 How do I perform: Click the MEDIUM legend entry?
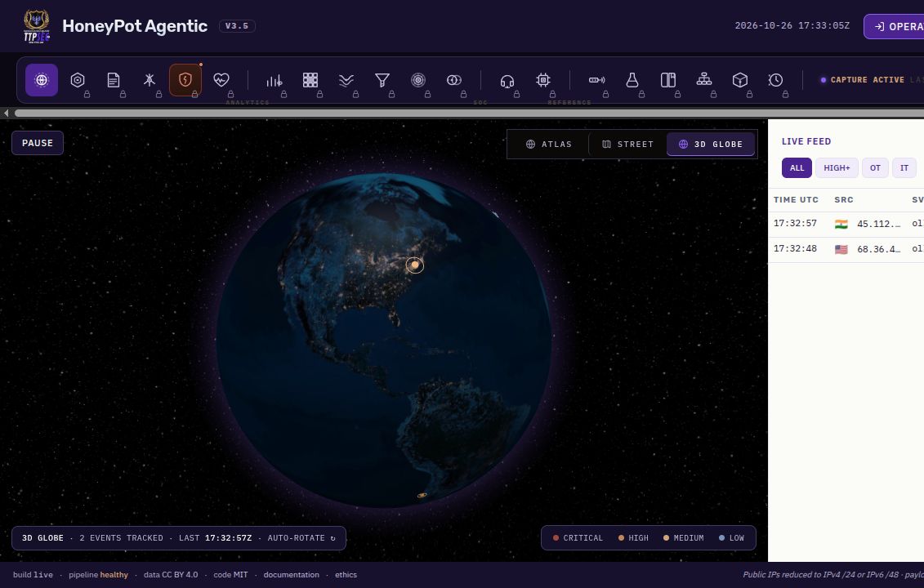pyautogui.click(x=684, y=538)
